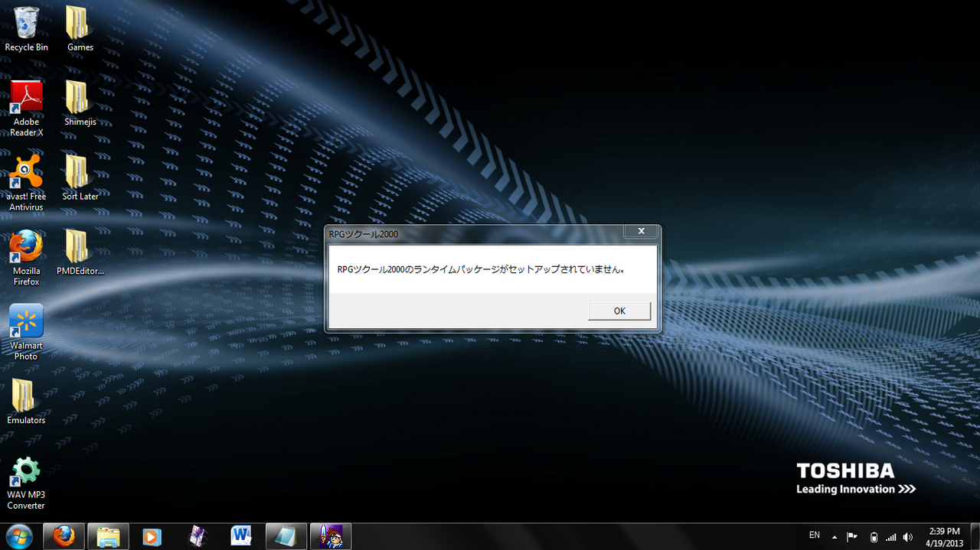The width and height of the screenshot is (980, 550).
Task: Click OK in the RPGツクール2000 dialog
Action: [x=619, y=311]
